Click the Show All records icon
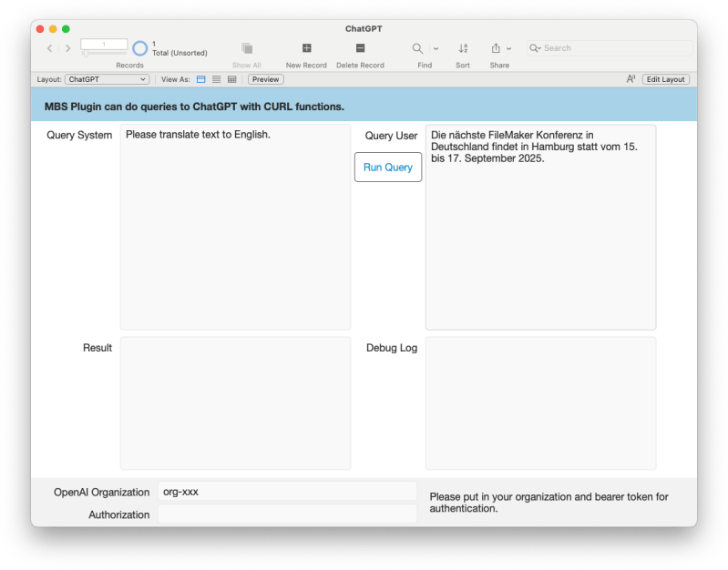The image size is (728, 570). 247,48
